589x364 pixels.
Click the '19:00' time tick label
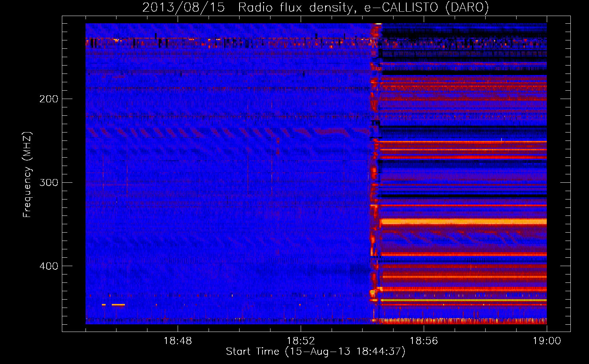tap(547, 341)
